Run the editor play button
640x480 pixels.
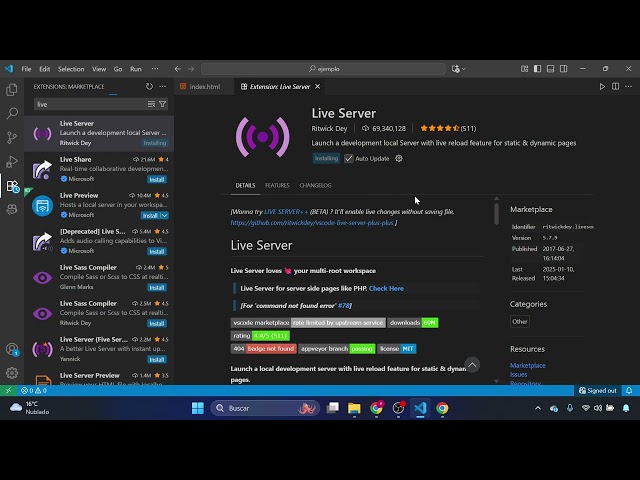(x=602, y=87)
